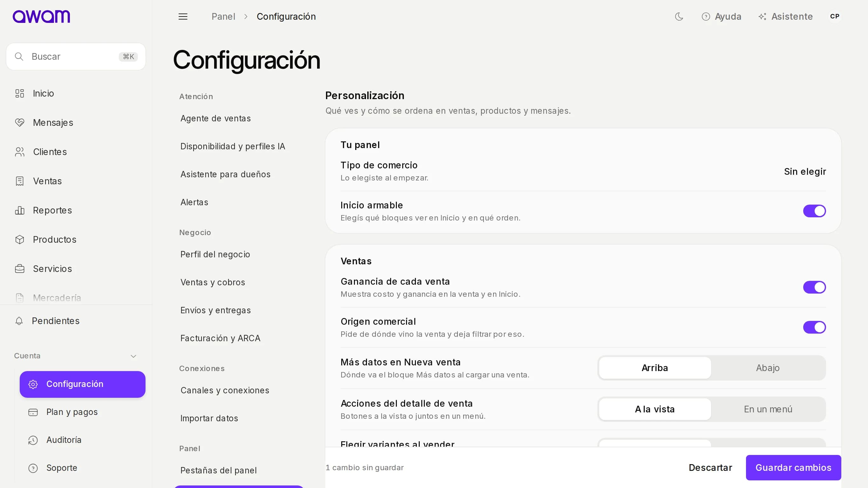Toggle Inicio armable switch
This screenshot has width=868, height=488.
(814, 211)
